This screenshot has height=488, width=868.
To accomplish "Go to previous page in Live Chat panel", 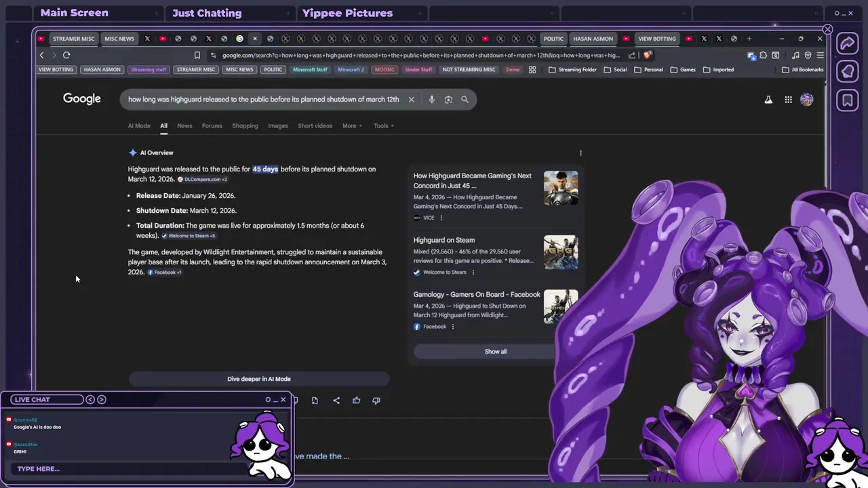I will tap(90, 399).
